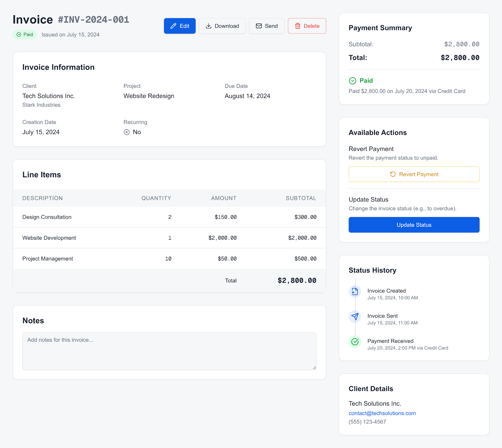The height and width of the screenshot is (448, 502).
Task: Click the circular arrow Revert icon
Action: tap(393, 174)
